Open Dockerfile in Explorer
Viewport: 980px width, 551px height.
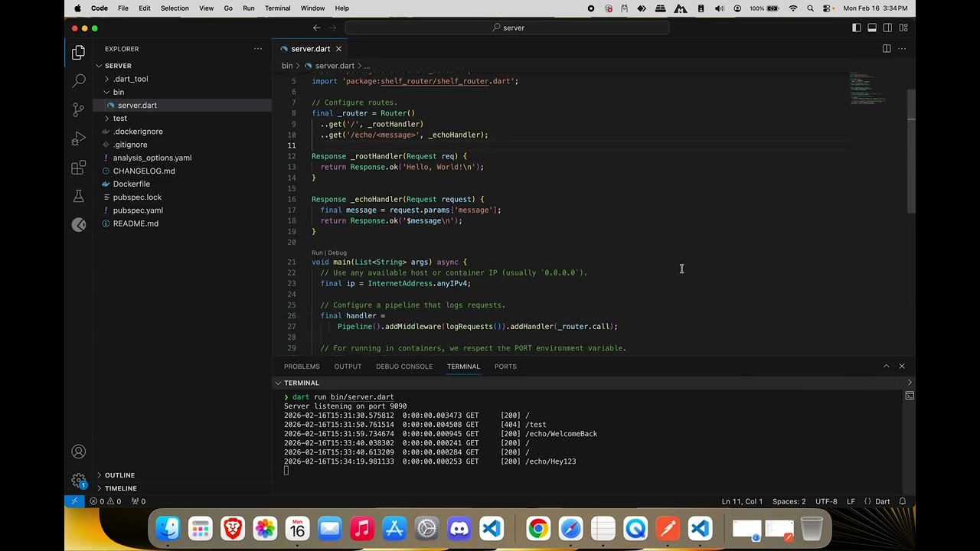(182, 184)
